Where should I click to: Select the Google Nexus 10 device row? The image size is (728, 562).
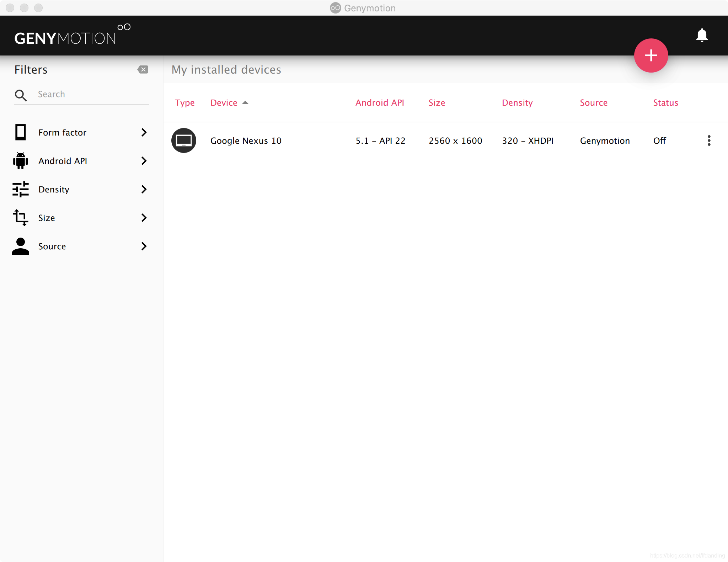[246, 140]
